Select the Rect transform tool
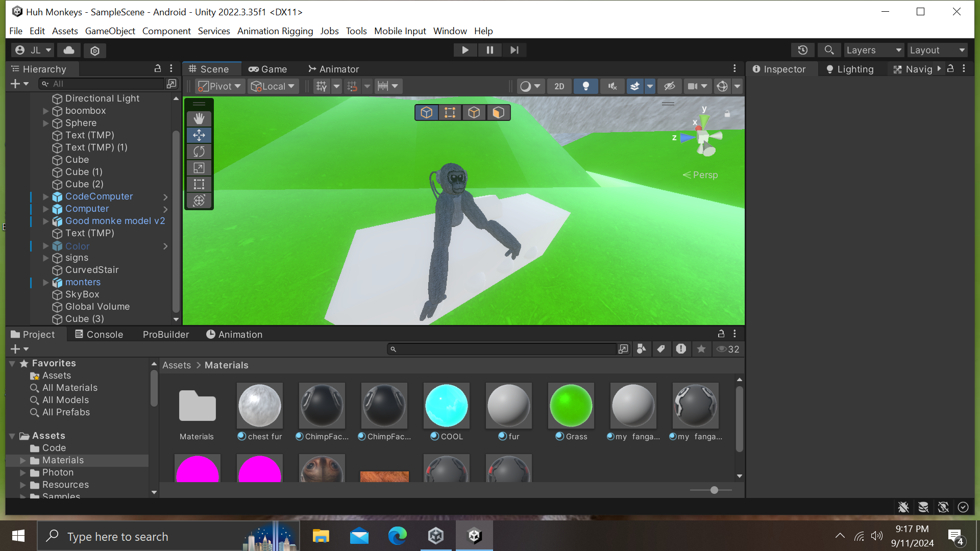 [x=199, y=184]
